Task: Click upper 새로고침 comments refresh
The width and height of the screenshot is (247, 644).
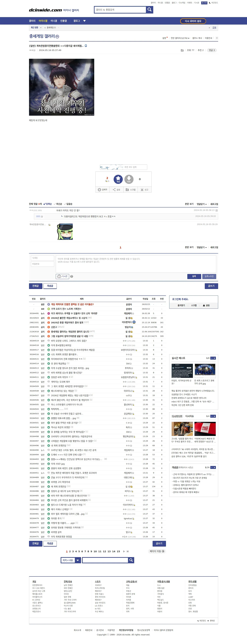Action: [x=214, y=204]
